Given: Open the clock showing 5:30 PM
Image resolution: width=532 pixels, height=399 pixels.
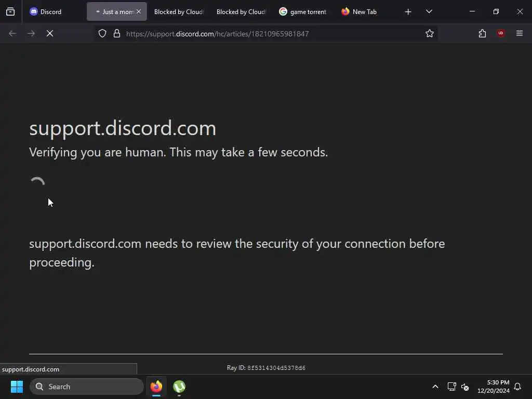Looking at the screenshot, I should [x=494, y=387].
